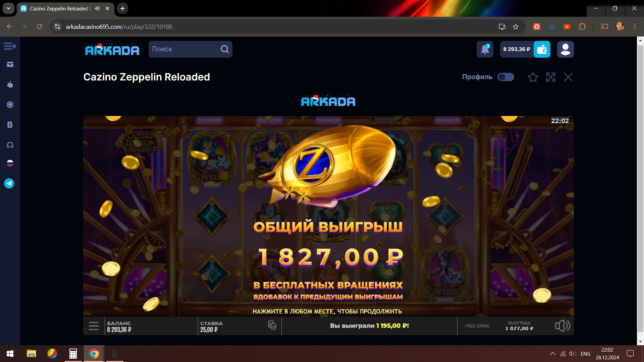The height and width of the screenshot is (362, 644).
Task: Open the coin stack bet settings
Action: point(272,325)
